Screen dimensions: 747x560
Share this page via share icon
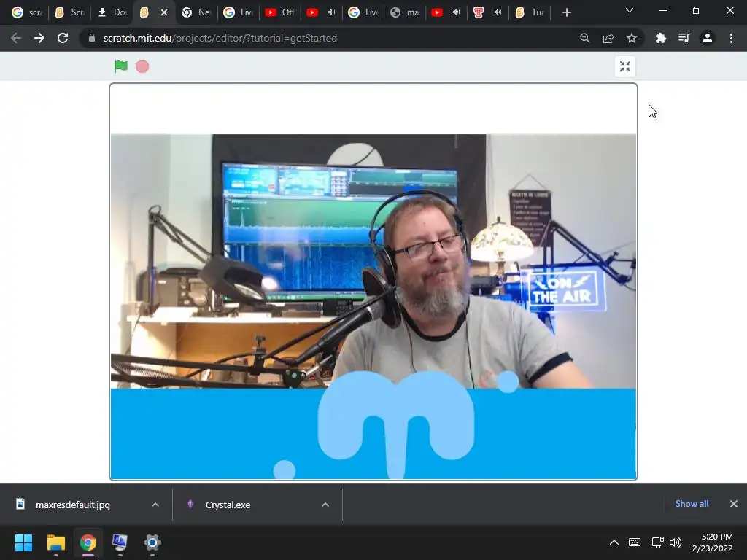click(x=608, y=38)
